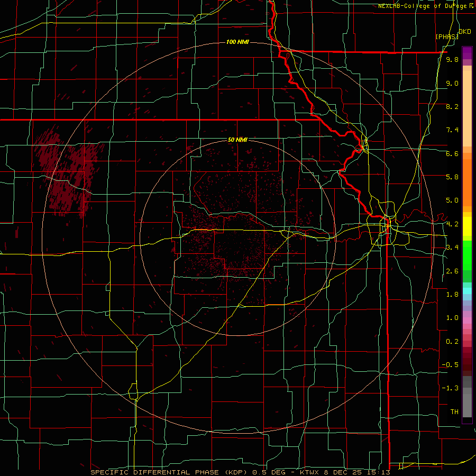Click the large dark red KDP echo patch
Image resolution: width=476 pixels, height=476 pixels.
click(x=67, y=172)
